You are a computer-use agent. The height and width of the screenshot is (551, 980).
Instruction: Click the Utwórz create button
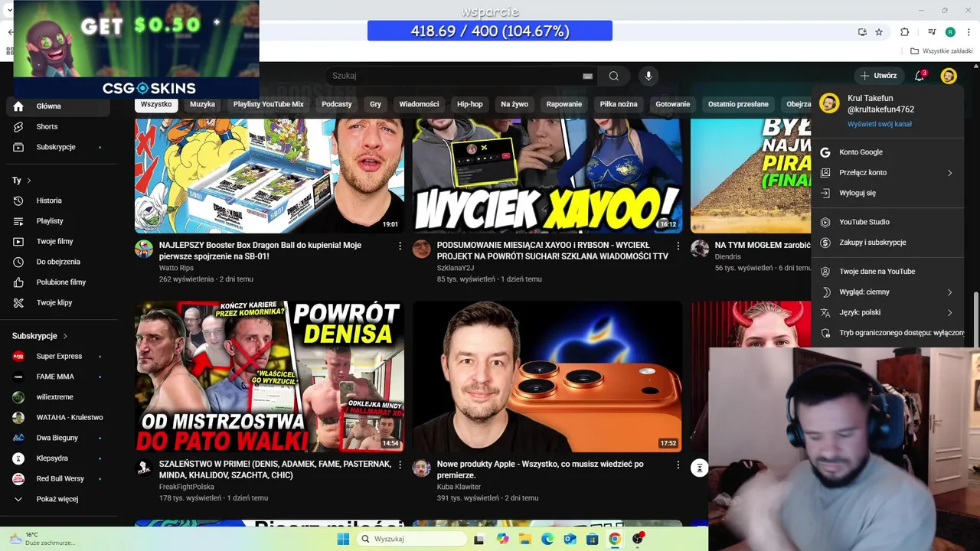click(878, 76)
